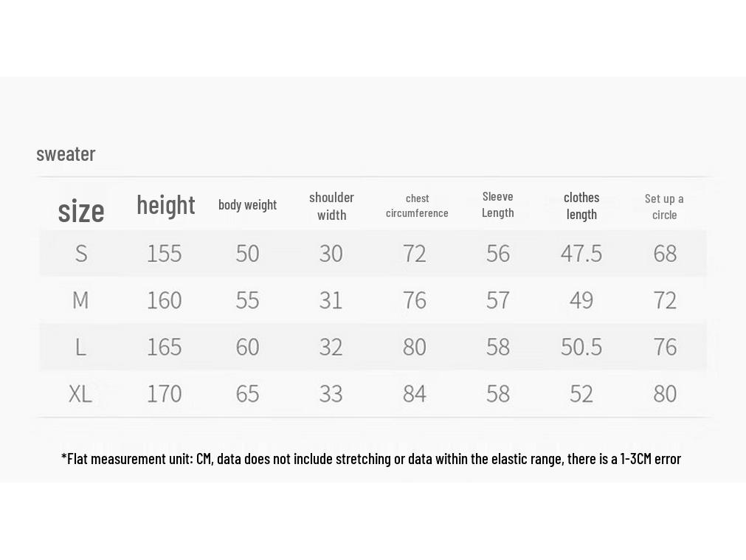Select the M size row label
746x560 pixels.
coord(80,300)
